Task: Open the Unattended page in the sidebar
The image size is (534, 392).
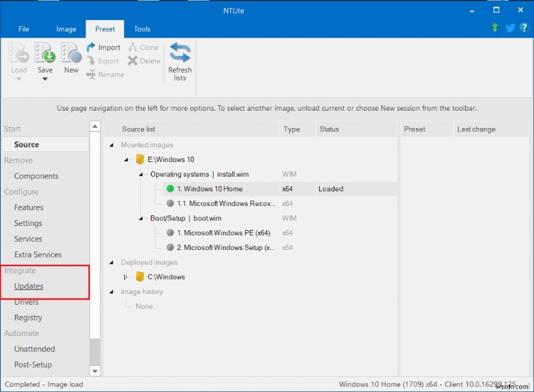Action: click(x=34, y=349)
